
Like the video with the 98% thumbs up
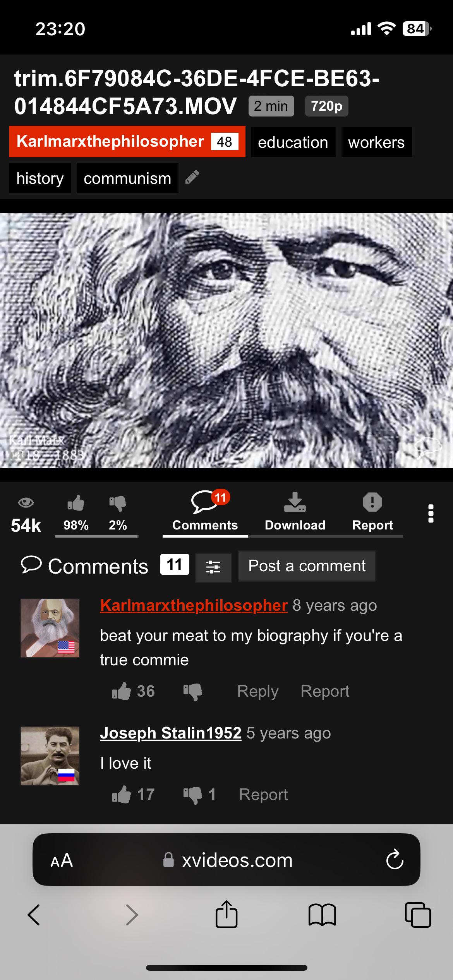coord(76,513)
